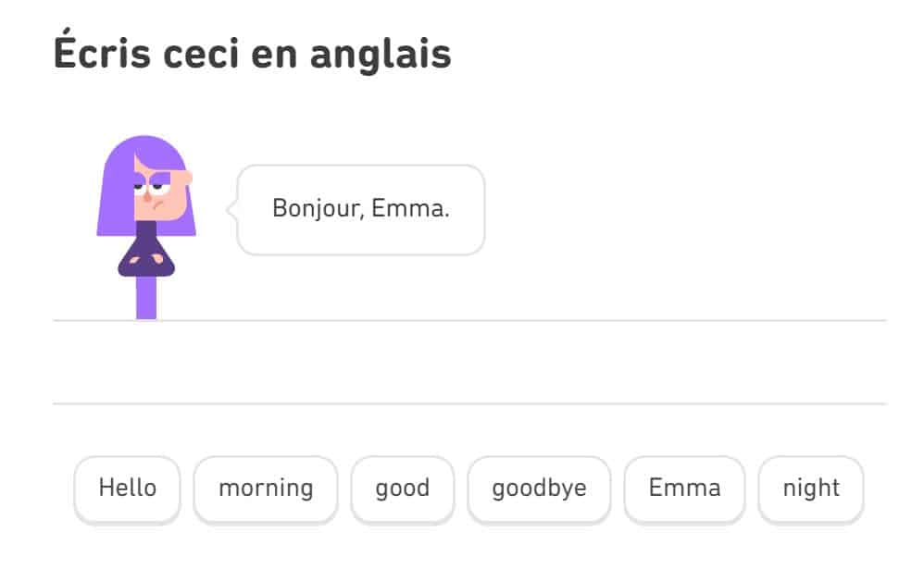Click the word "Emma" inside the speech bubble
Viewport: 924px width, 569px height.
point(410,208)
